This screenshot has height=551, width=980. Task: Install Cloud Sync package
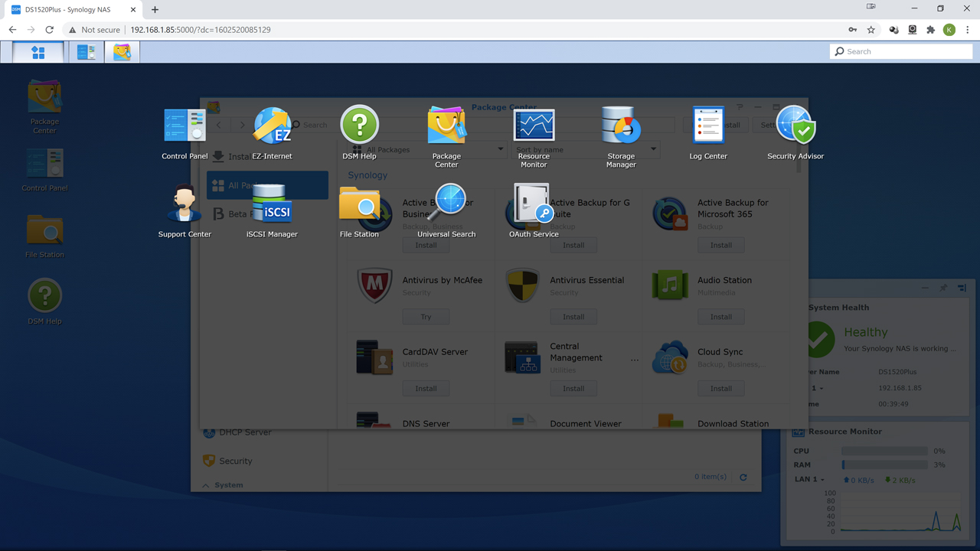(x=720, y=388)
